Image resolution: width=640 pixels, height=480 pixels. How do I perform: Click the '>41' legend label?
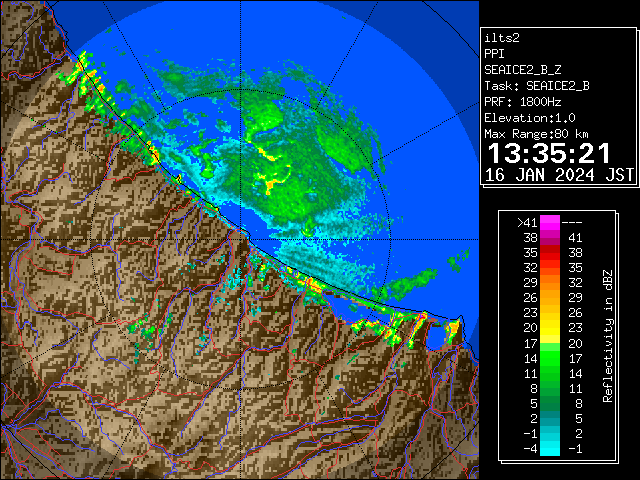pos(527,222)
